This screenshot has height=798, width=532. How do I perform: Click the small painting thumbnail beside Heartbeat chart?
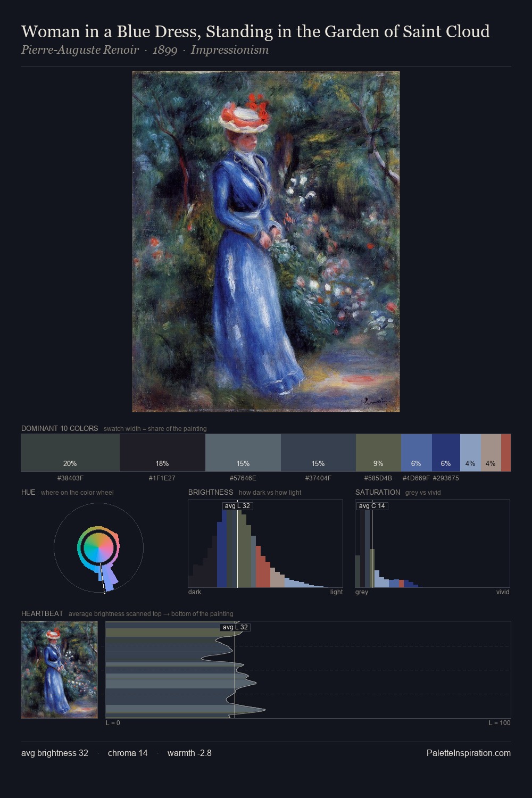[x=60, y=670]
